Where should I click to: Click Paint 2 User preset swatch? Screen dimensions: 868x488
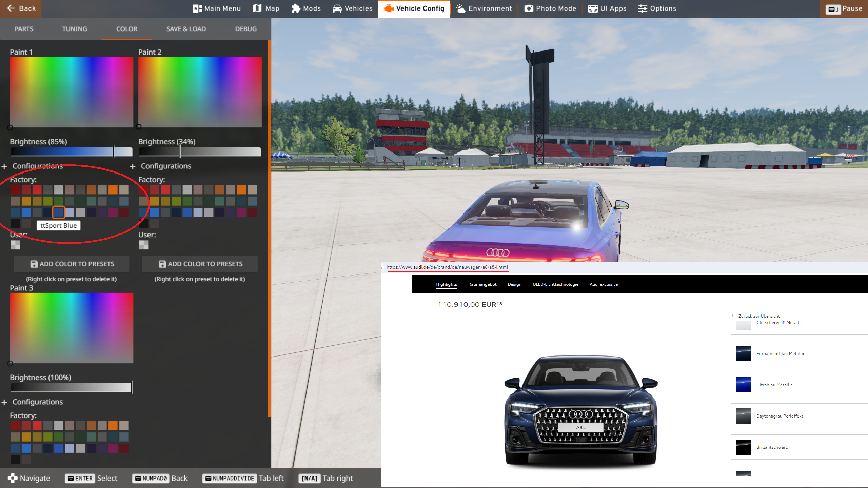tap(144, 245)
